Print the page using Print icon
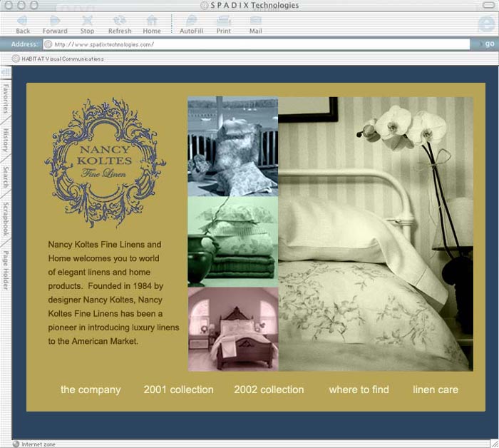Viewport: 499px width, 448px height. point(224,24)
